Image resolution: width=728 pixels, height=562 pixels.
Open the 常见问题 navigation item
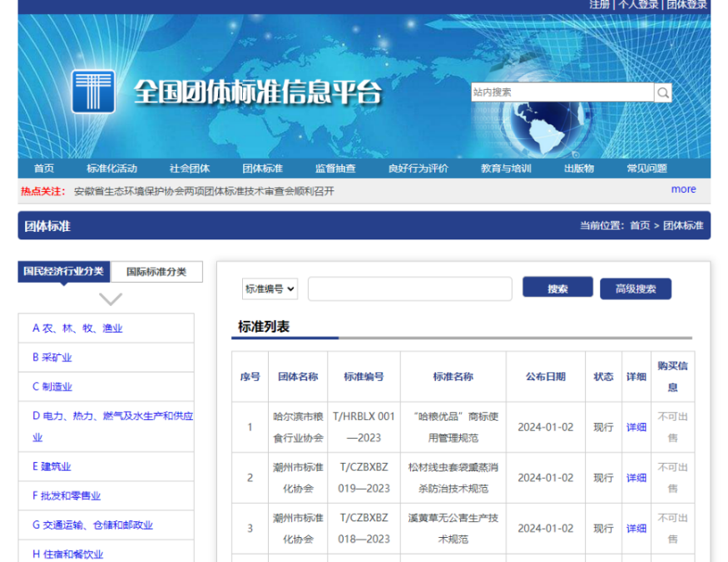(x=646, y=169)
